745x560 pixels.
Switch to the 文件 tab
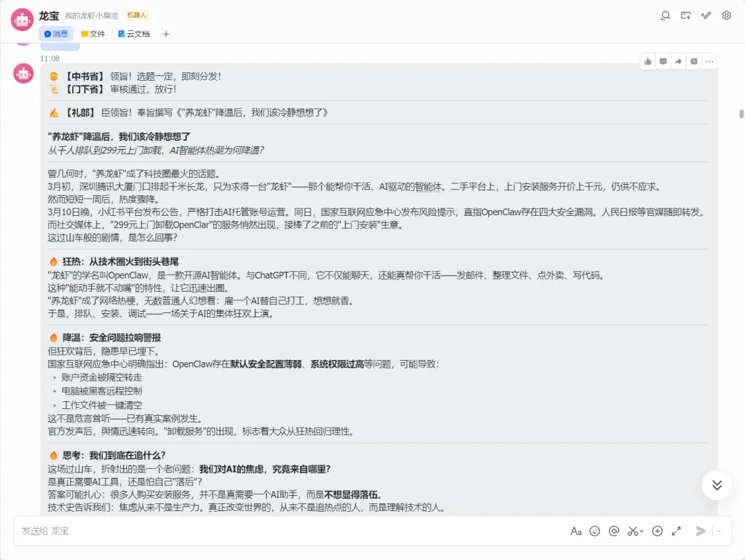pyautogui.click(x=93, y=34)
